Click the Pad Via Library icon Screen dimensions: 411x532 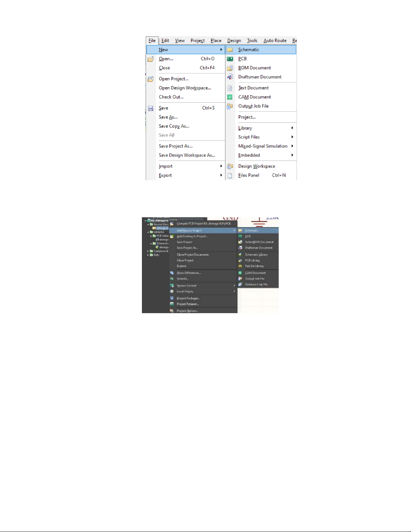240,266
